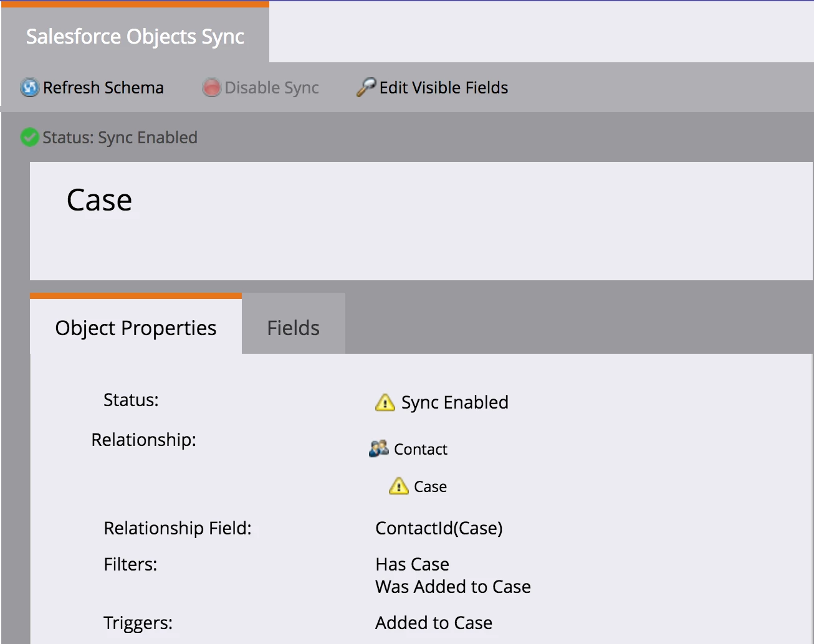Screen dimensions: 814x644
Task: Click the Case object title
Action: (x=100, y=201)
